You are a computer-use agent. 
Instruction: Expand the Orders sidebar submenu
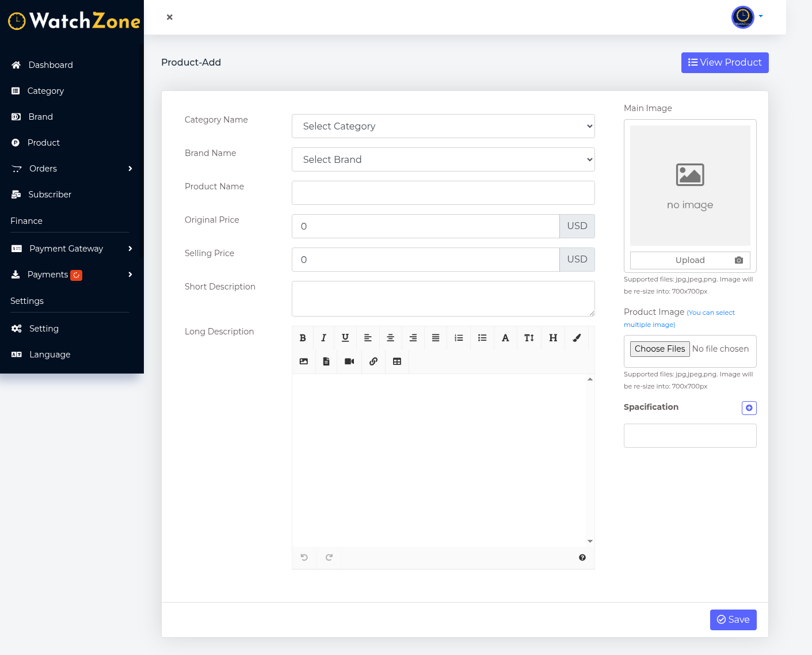pyautogui.click(x=72, y=169)
